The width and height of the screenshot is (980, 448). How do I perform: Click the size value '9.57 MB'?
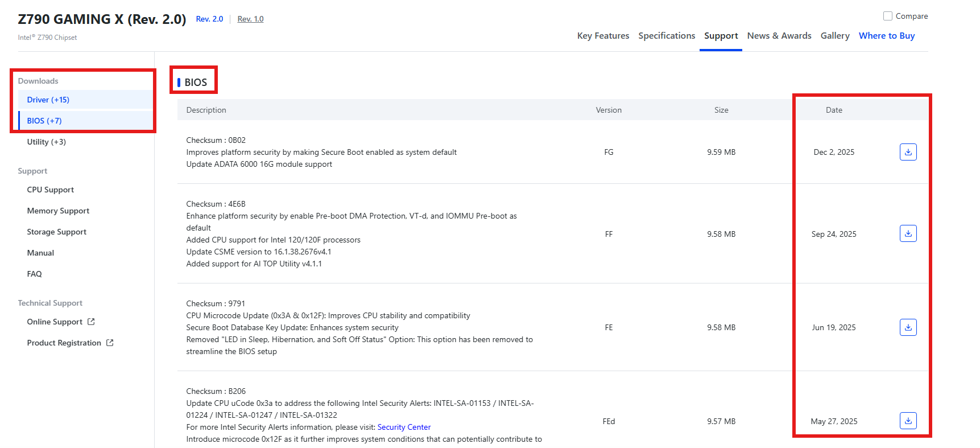(x=721, y=421)
